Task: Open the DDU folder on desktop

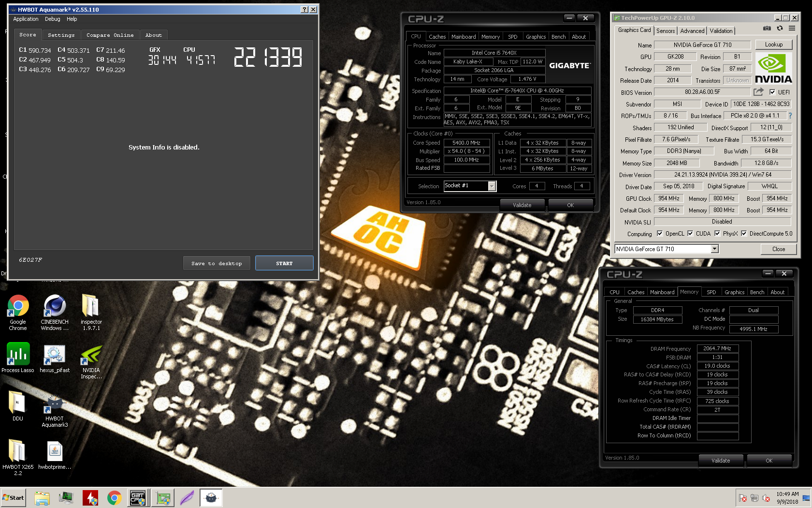Action: (18, 406)
